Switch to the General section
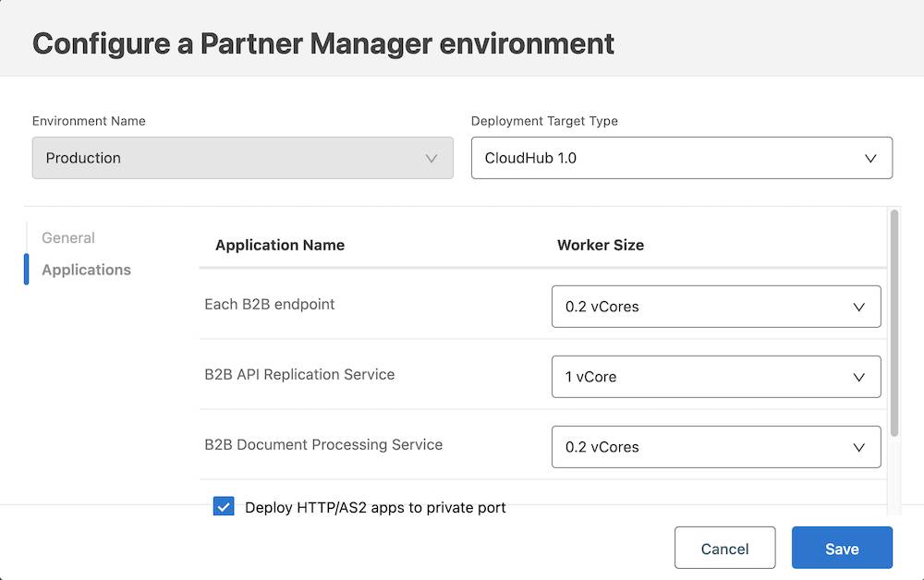The image size is (924, 580). 68,238
